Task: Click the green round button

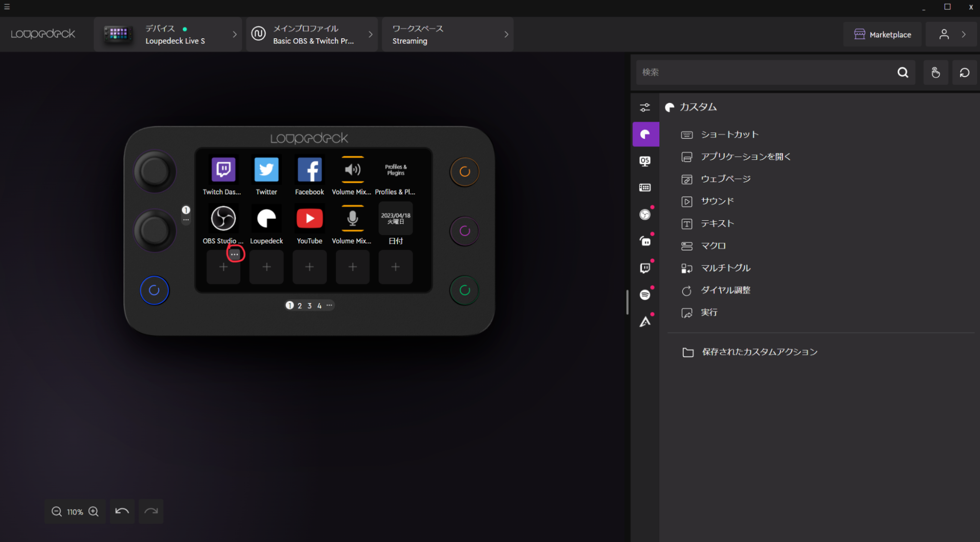Action: pyautogui.click(x=464, y=290)
